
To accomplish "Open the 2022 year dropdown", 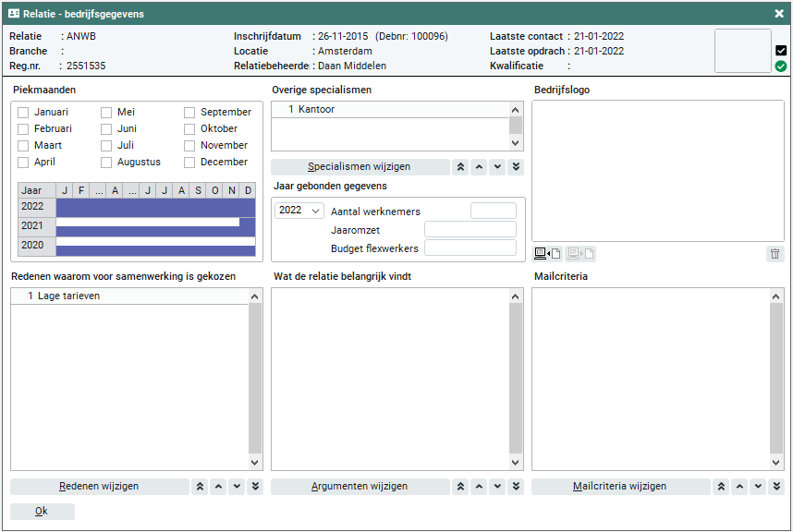I will coord(299,211).
